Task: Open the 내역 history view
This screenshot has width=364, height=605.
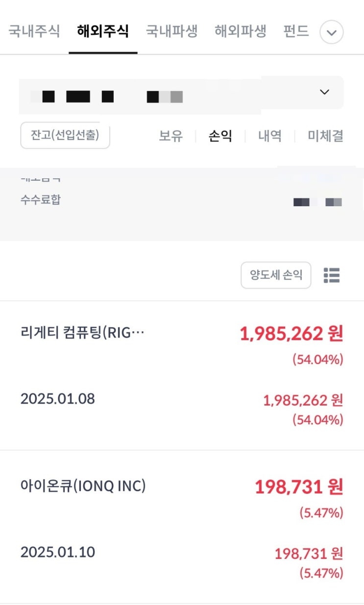Action: point(270,136)
